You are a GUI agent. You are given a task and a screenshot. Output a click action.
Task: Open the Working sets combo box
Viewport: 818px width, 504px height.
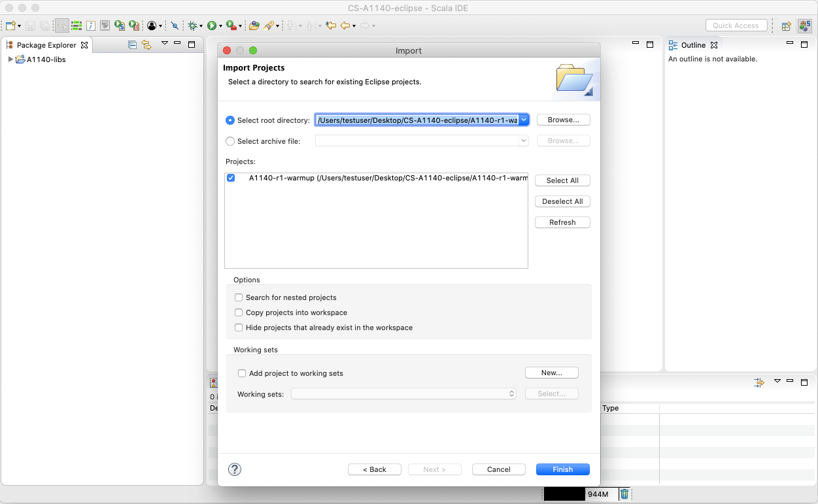403,394
